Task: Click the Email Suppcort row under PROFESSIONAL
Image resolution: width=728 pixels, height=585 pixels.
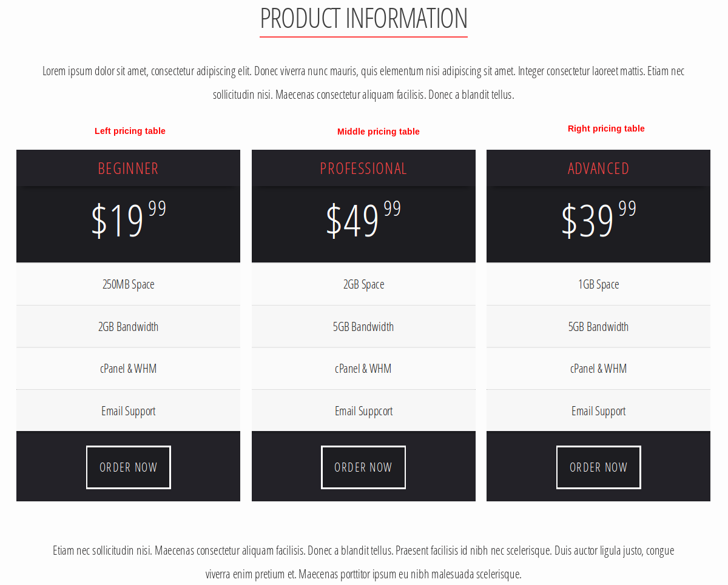Action: click(363, 410)
